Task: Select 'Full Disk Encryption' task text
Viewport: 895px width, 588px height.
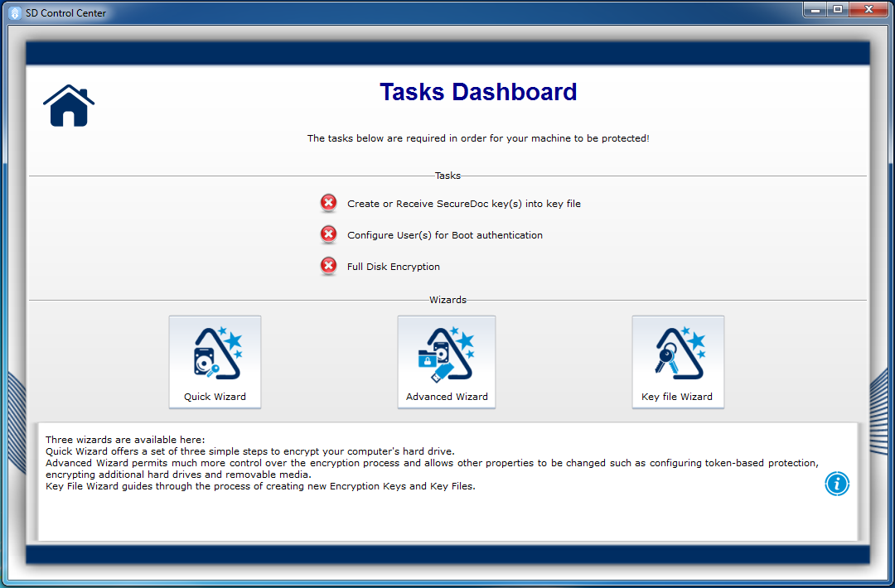Action: (394, 267)
